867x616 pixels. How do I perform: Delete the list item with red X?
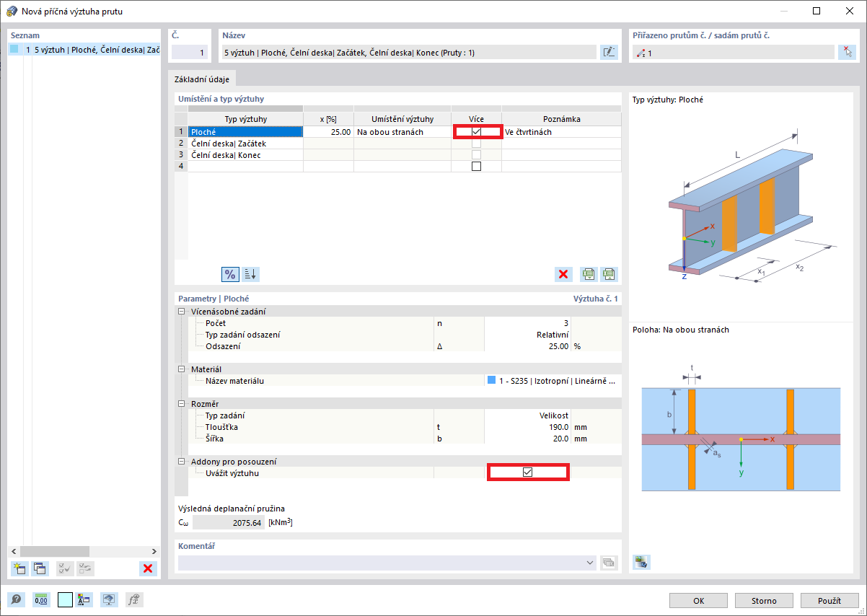click(x=148, y=568)
